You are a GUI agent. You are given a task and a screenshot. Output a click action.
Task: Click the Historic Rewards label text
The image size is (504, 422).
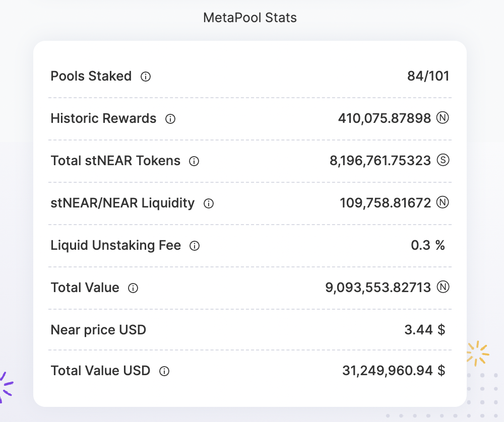[103, 118]
